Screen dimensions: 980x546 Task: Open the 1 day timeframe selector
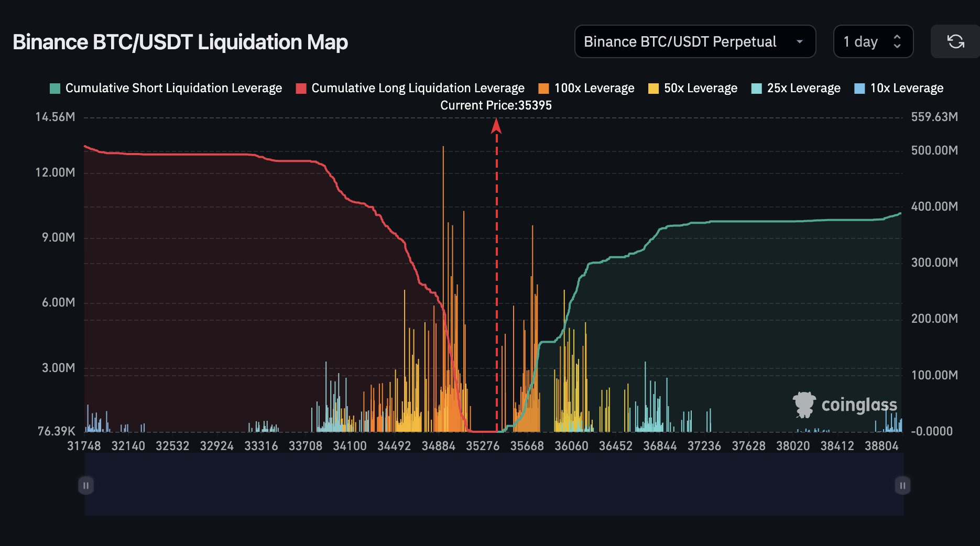873,41
